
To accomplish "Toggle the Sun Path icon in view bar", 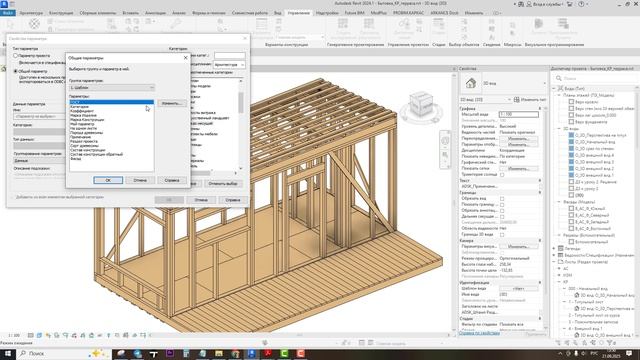I will point(48,335).
